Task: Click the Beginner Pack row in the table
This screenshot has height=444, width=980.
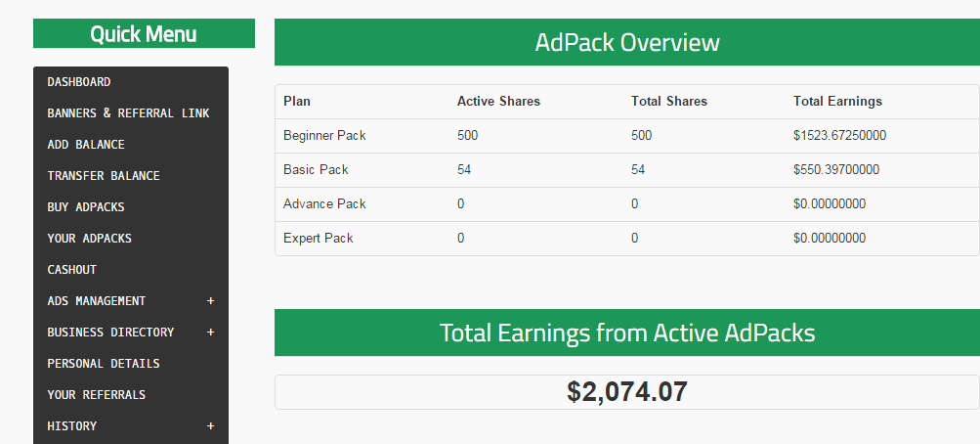Action: coord(324,135)
